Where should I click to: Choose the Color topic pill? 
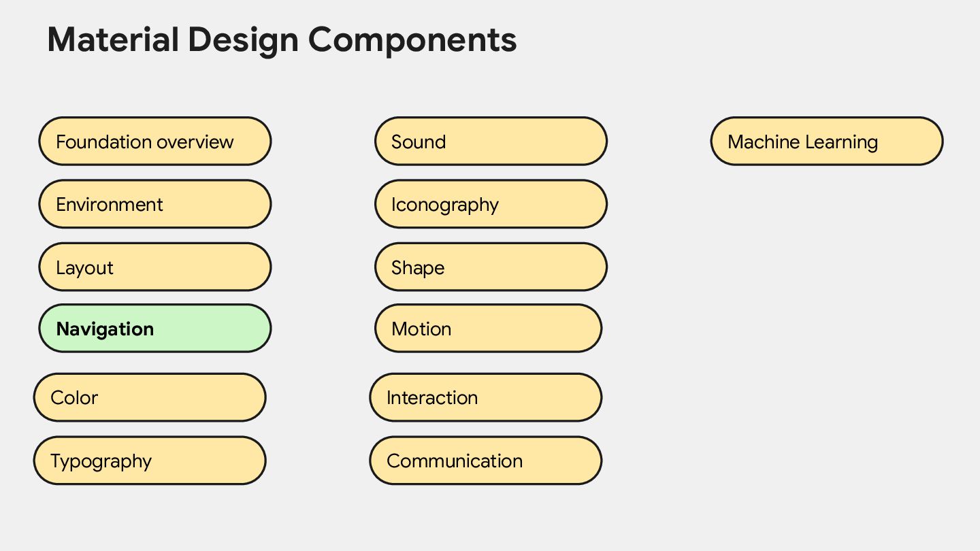pos(150,397)
